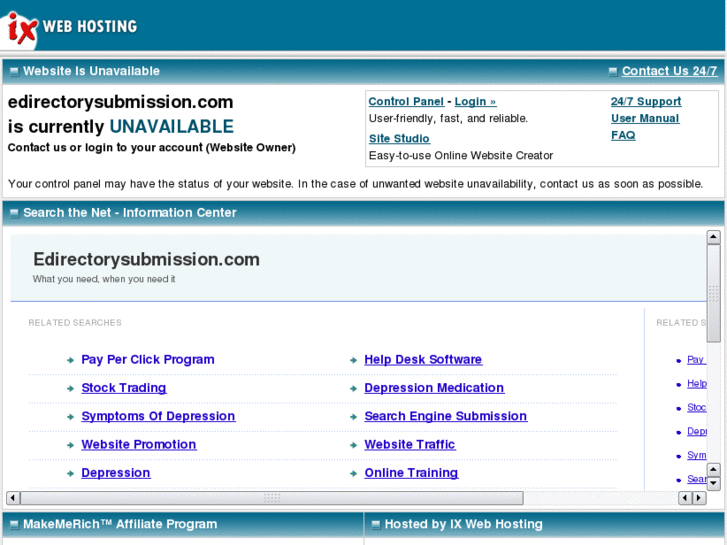Click the UNAVAILABLE status text
727x545 pixels.
coord(172,127)
